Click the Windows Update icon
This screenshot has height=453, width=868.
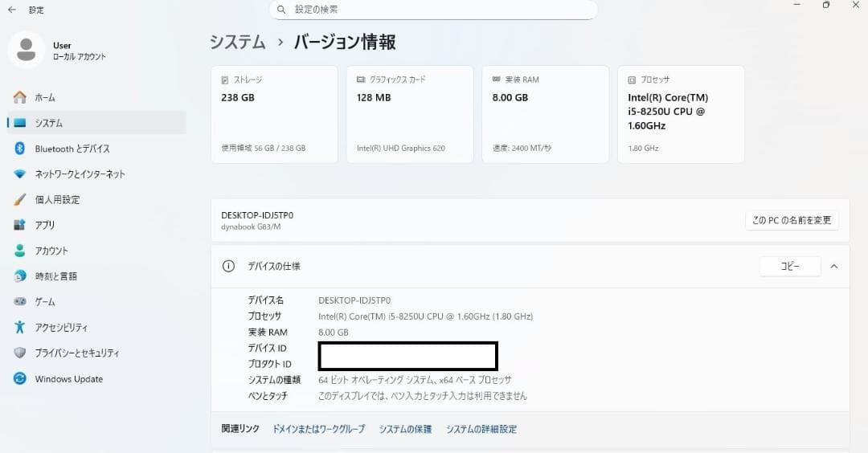(x=20, y=378)
